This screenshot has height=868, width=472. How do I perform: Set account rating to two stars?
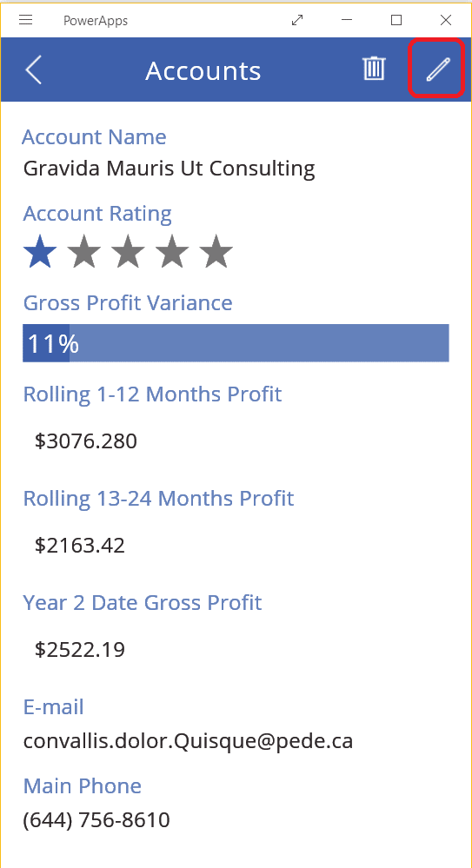84,251
